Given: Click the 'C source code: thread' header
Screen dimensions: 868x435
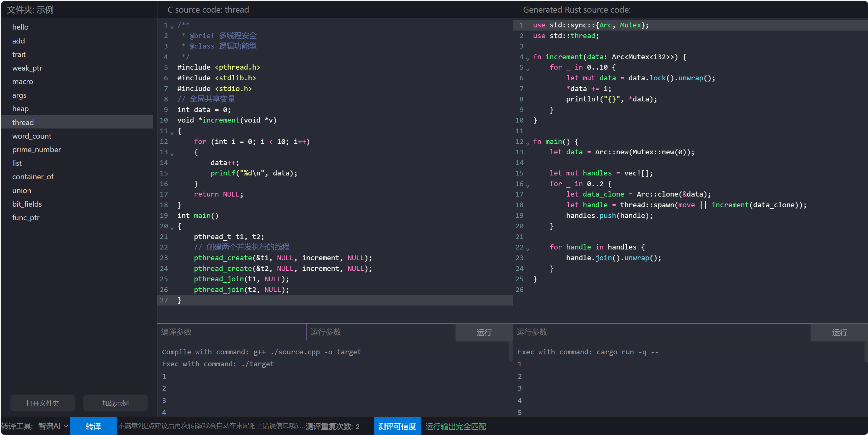Looking at the screenshot, I should (208, 9).
